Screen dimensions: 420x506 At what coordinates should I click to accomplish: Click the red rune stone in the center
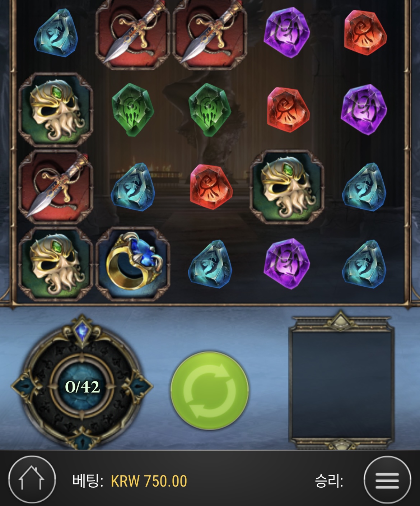coord(210,187)
